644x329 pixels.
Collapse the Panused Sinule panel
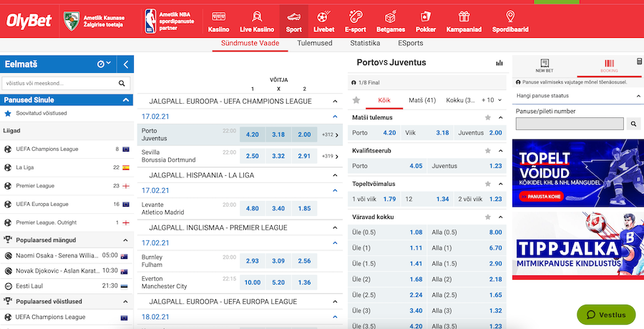(x=126, y=100)
